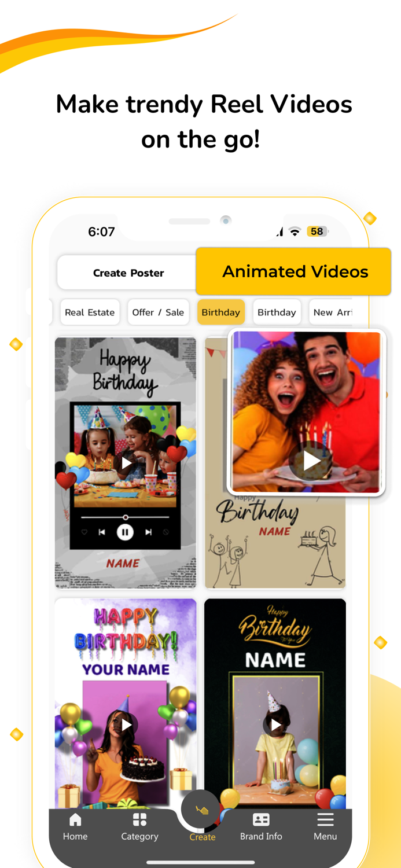This screenshot has width=401, height=868.
Task: Tap the round Create button icon
Action: pos(201,810)
